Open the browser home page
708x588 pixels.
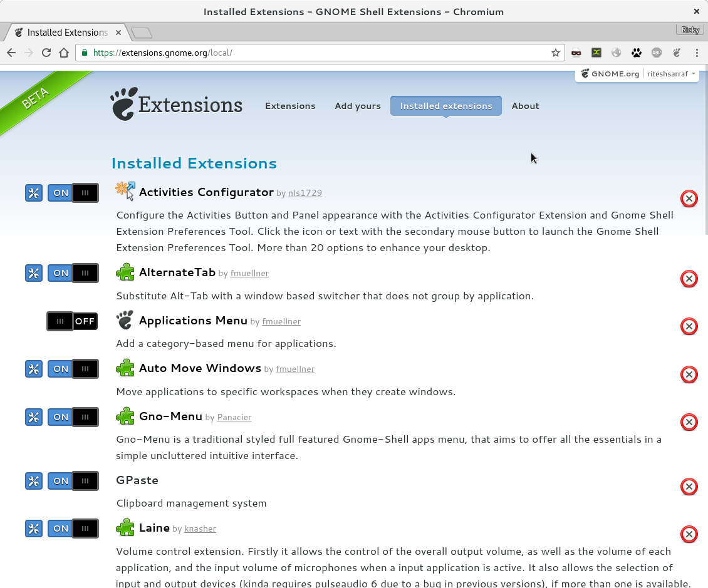(x=64, y=53)
